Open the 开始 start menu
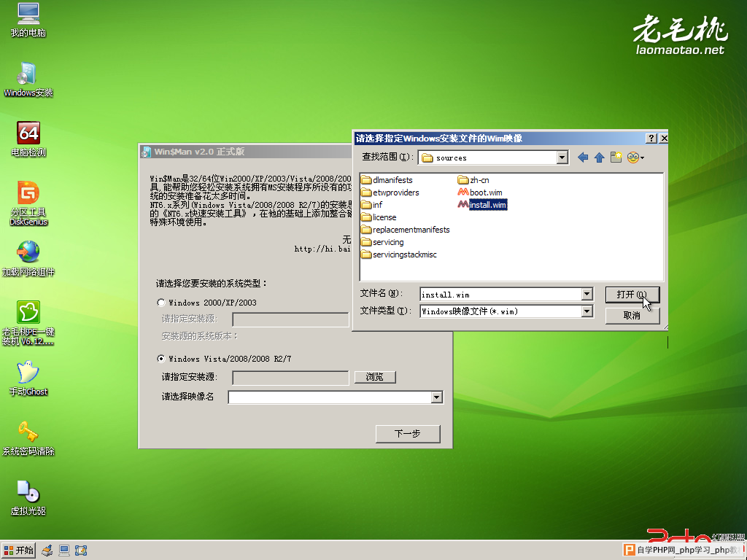747x560 pixels. click(x=18, y=551)
